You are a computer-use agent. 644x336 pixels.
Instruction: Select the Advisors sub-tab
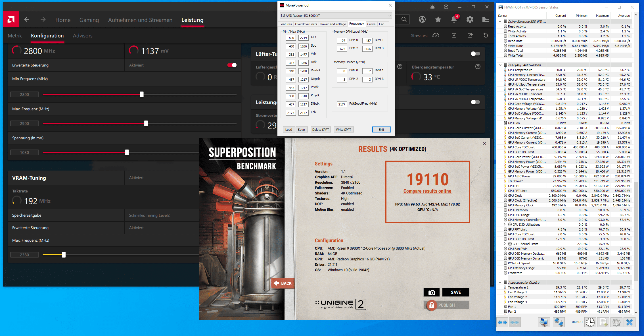[83, 36]
